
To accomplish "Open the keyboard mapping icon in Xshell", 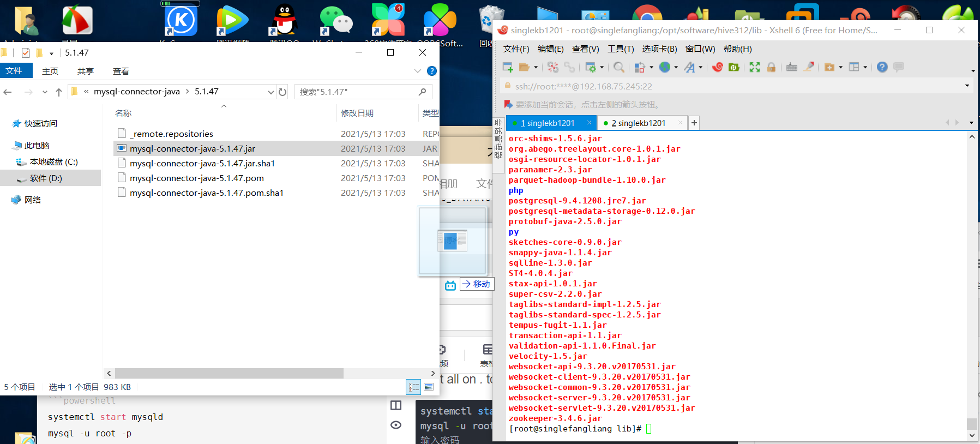I will [792, 67].
